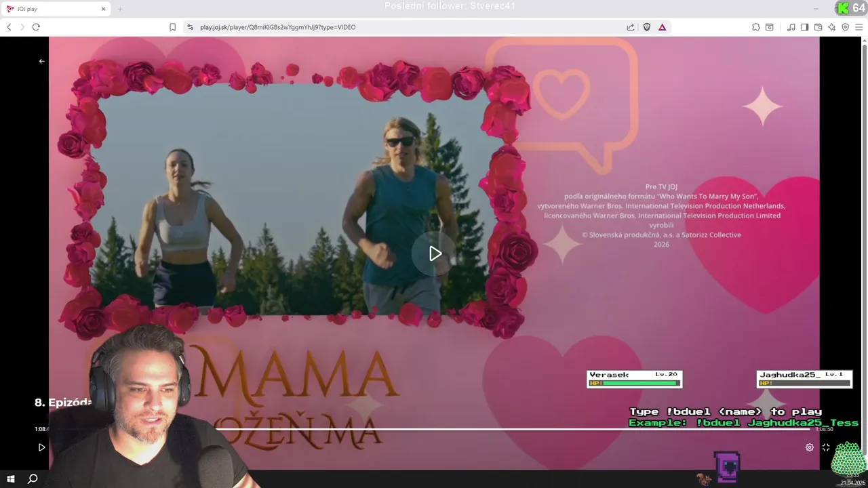Play video using bottom-left play control
This screenshot has width=868, height=488.
coord(41,447)
